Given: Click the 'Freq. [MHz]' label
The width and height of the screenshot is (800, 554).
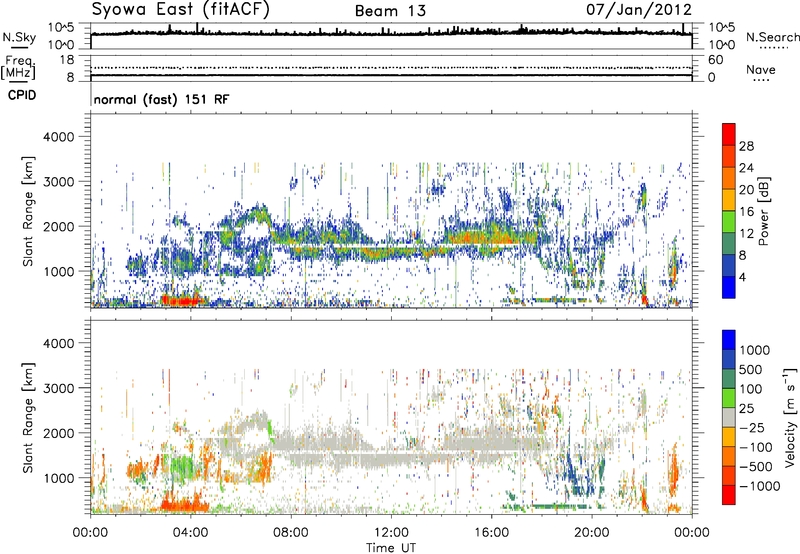Looking at the screenshot, I should [x=19, y=67].
